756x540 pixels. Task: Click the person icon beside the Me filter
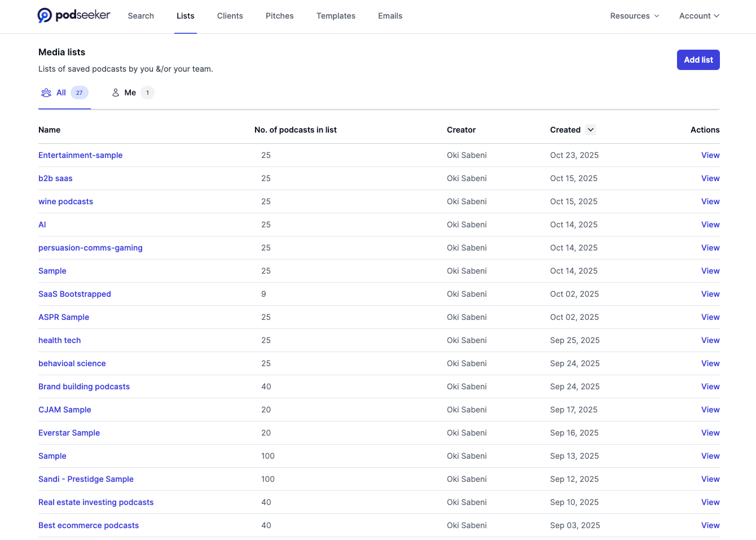pos(115,93)
